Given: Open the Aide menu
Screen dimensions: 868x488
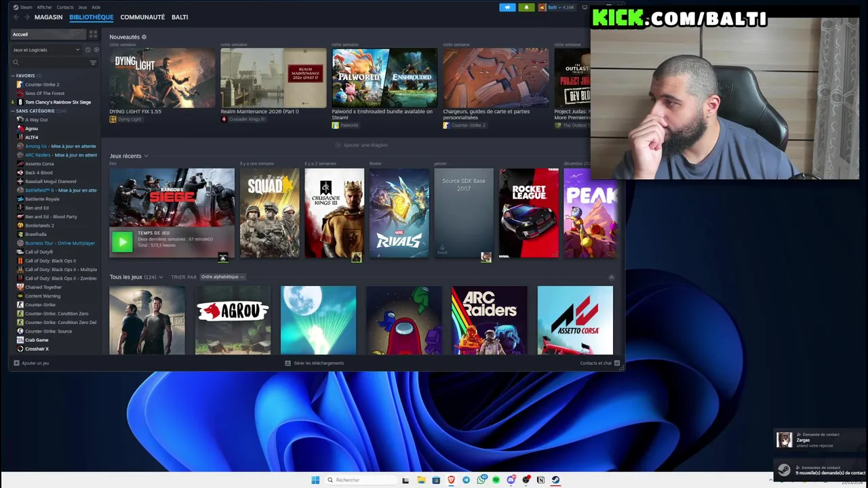Looking at the screenshot, I should pos(96,7).
